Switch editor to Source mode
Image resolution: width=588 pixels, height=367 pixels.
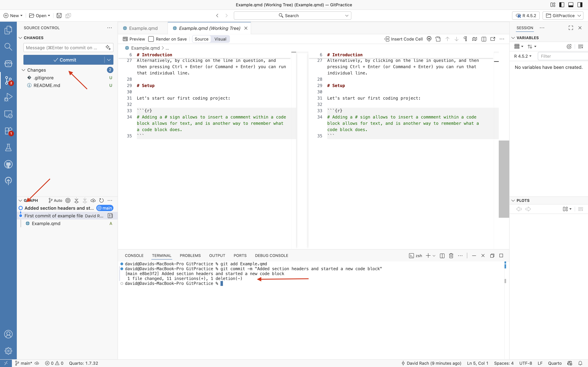201,39
